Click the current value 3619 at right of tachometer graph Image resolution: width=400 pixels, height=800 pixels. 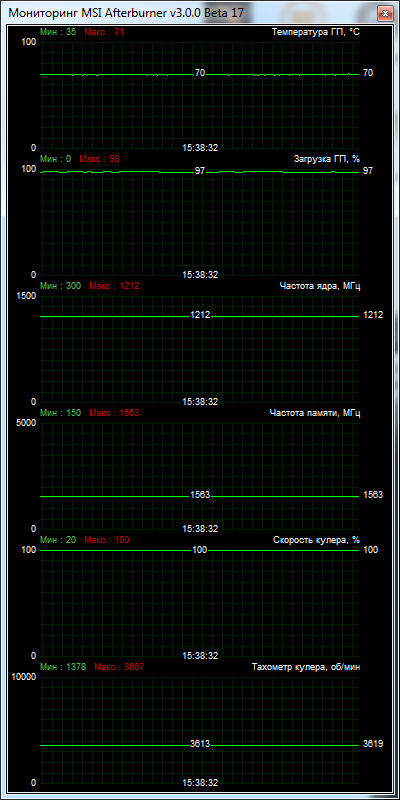coord(373,743)
